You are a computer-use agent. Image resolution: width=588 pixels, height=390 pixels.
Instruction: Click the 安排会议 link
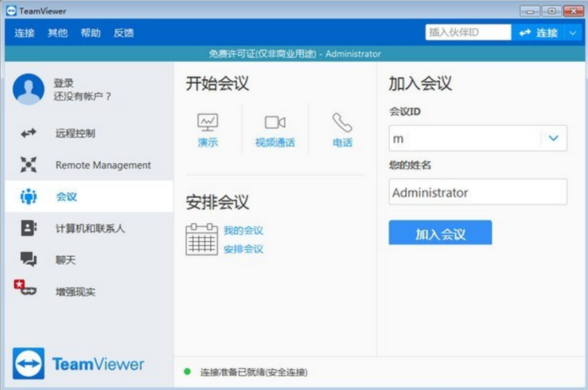(x=243, y=249)
